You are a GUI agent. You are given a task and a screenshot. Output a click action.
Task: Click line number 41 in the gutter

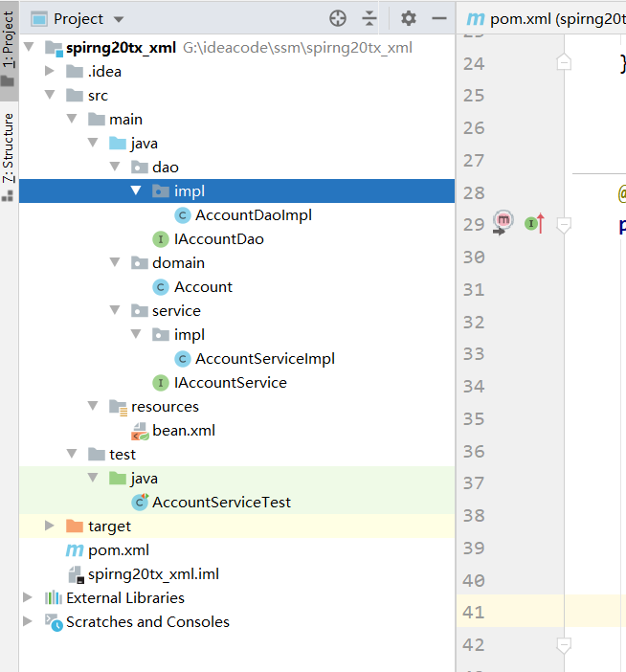474,613
